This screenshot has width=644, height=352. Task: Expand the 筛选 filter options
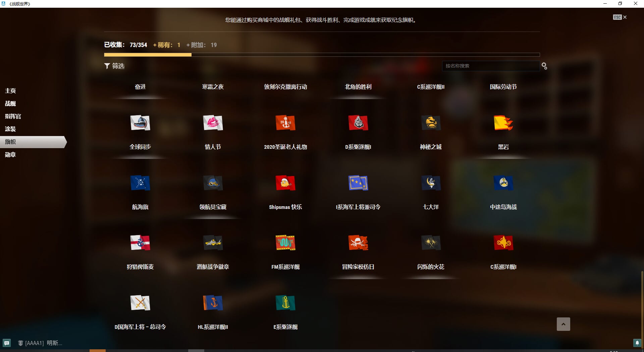[x=114, y=66]
